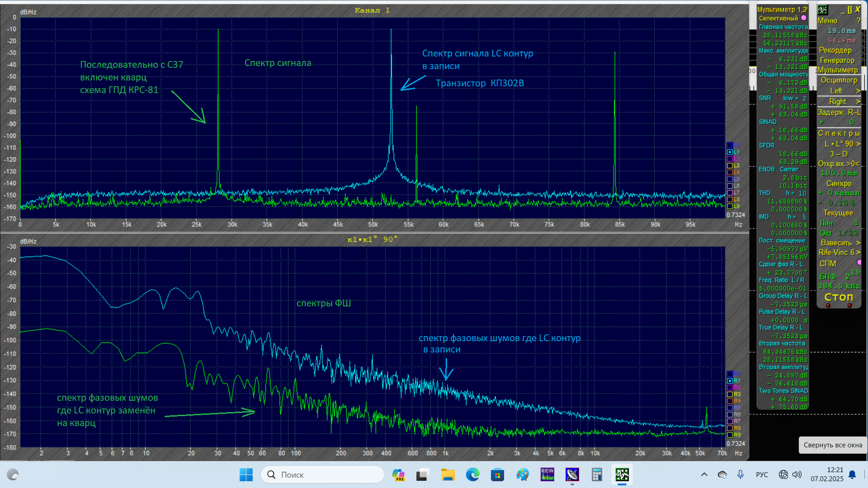Open the Microsoft Edge taskbar icon
868x488 pixels.
point(472,474)
